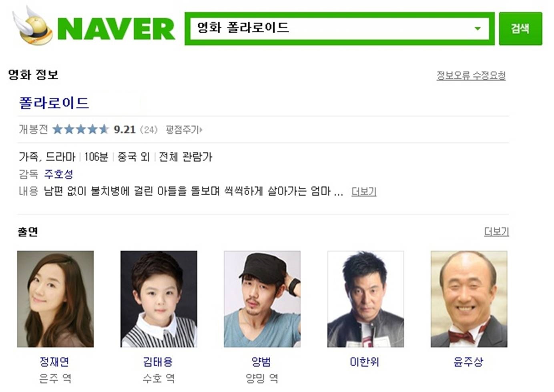This screenshot has height=392, width=554.
Task: Click 양범 photo wearing black cap
Action: [262, 299]
